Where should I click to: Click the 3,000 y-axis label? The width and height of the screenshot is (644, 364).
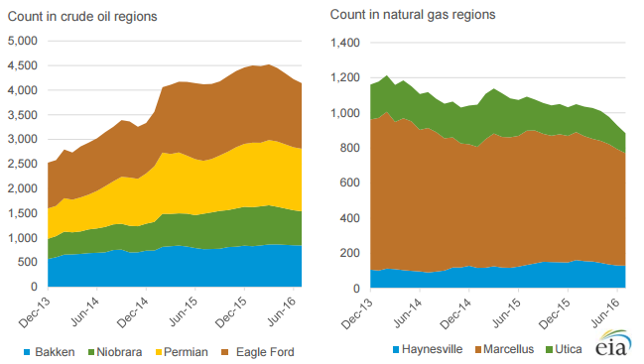tap(23, 139)
